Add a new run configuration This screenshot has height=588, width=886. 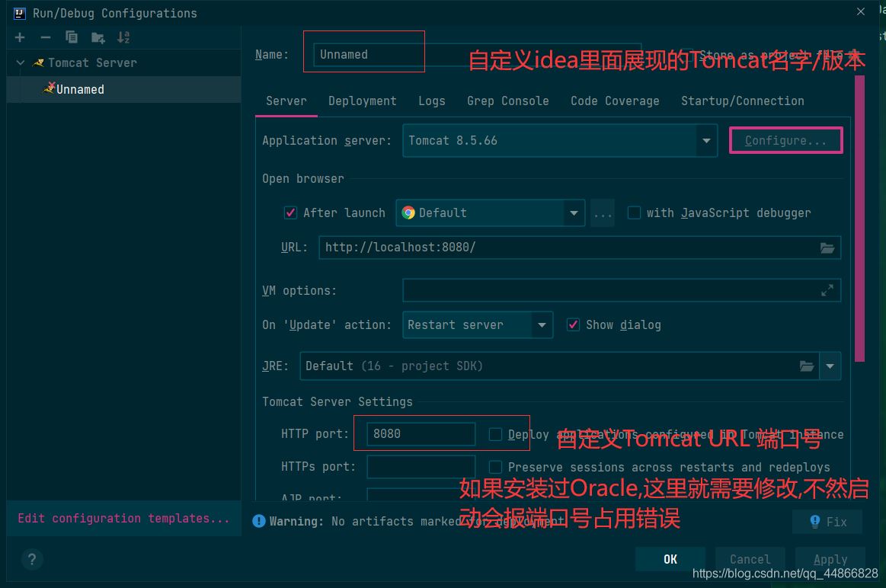[20, 37]
